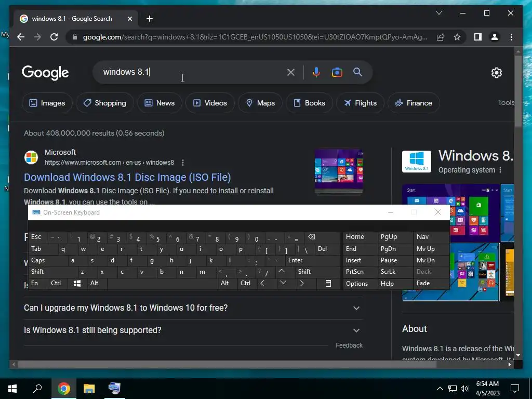The height and width of the screenshot is (399, 532).
Task: Open more options for Windows 8.1 knowledge panel
Action: click(x=500, y=170)
